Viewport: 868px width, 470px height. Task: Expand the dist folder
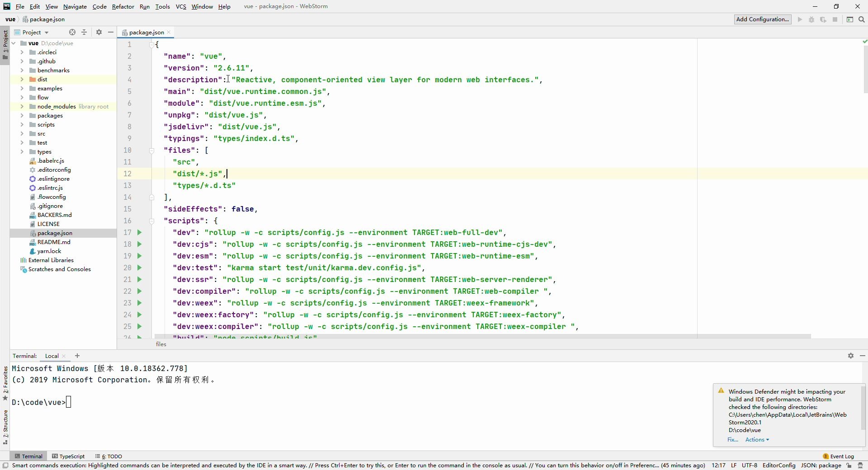22,80
